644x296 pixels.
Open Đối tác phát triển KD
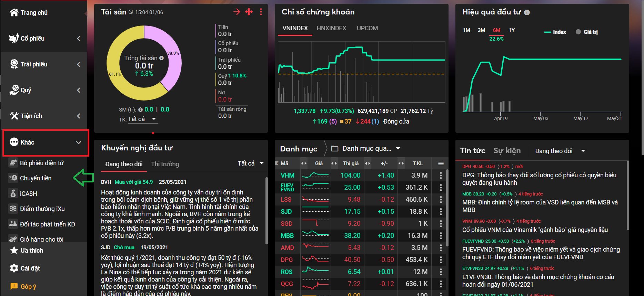47,224
